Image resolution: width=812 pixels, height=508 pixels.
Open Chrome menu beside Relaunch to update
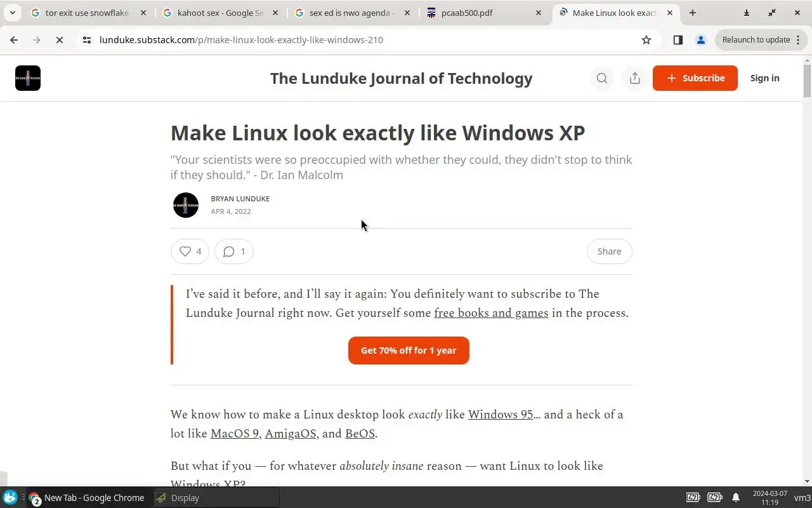coord(797,40)
